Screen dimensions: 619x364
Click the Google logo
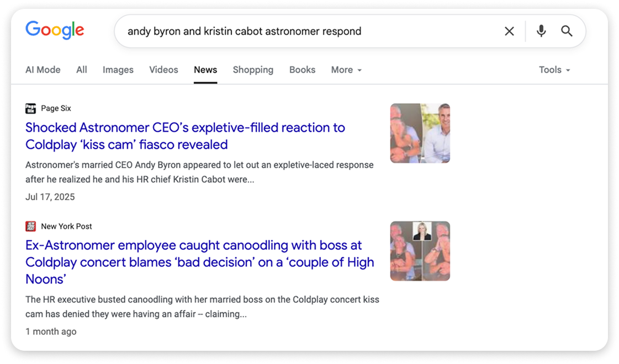(x=54, y=31)
